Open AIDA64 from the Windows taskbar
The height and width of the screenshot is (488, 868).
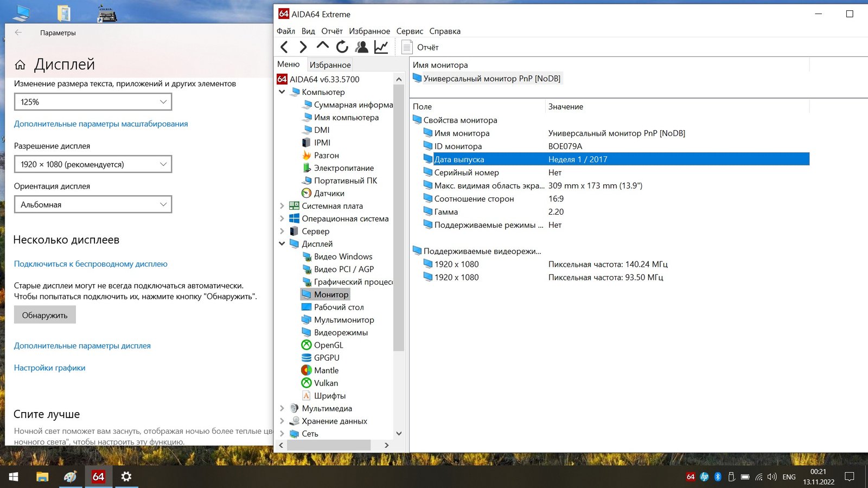click(x=98, y=477)
